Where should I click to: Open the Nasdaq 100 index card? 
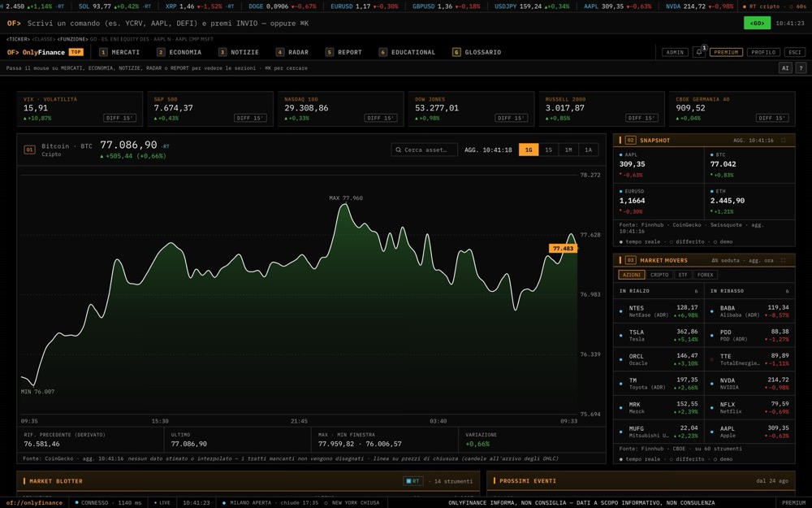pos(340,109)
